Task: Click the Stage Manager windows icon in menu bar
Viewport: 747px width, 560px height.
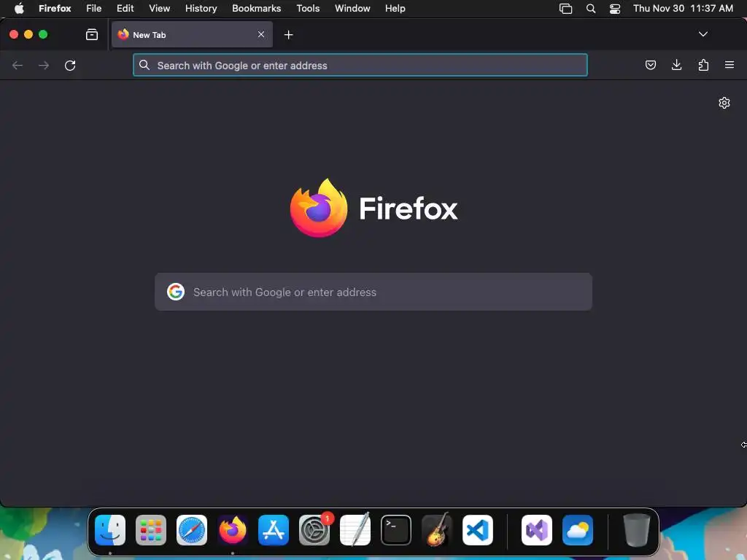Action: [565, 8]
